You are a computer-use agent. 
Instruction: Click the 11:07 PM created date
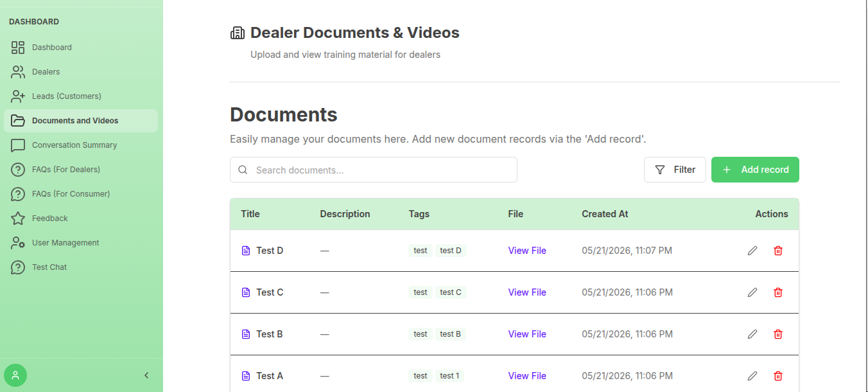[627, 251]
